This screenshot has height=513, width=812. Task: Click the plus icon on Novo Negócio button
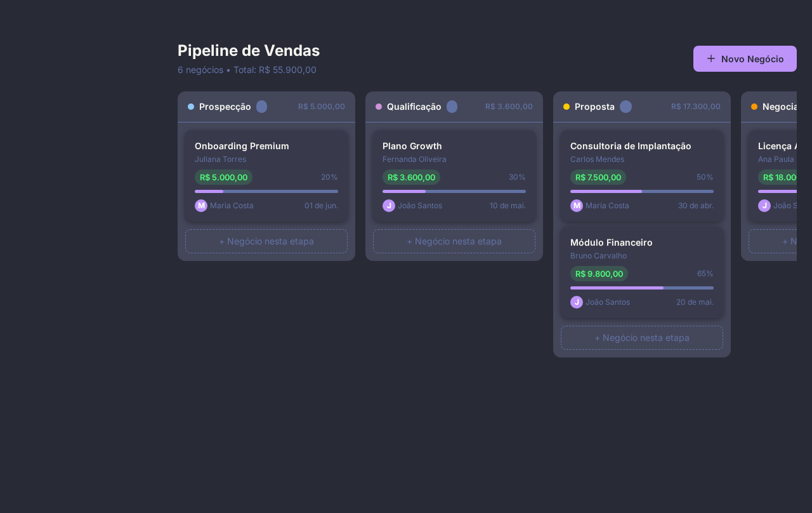point(712,58)
